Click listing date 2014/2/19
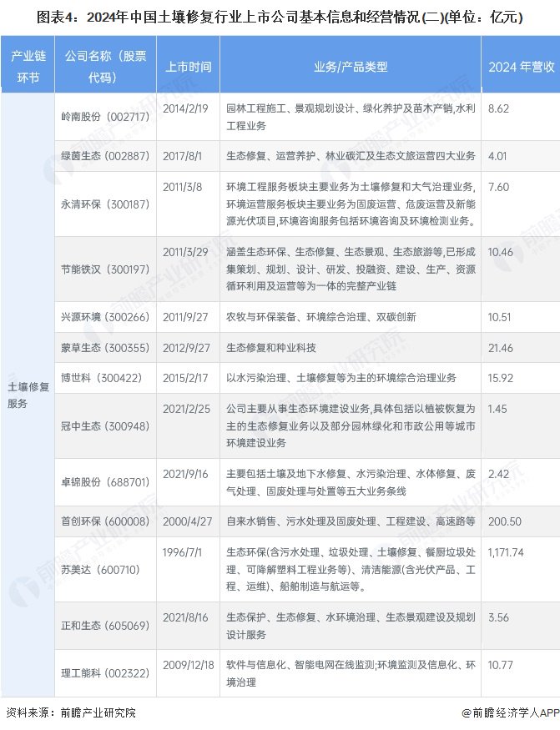Screen dimensions: 560x730 (185, 108)
